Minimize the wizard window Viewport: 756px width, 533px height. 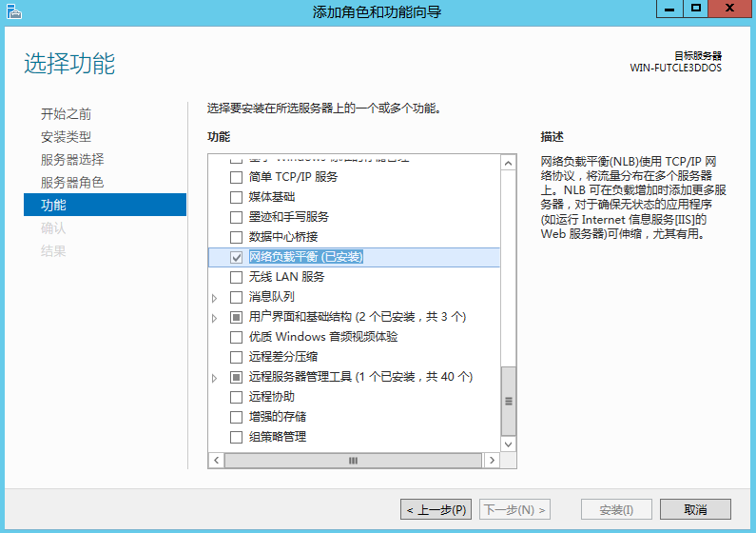tap(669, 9)
